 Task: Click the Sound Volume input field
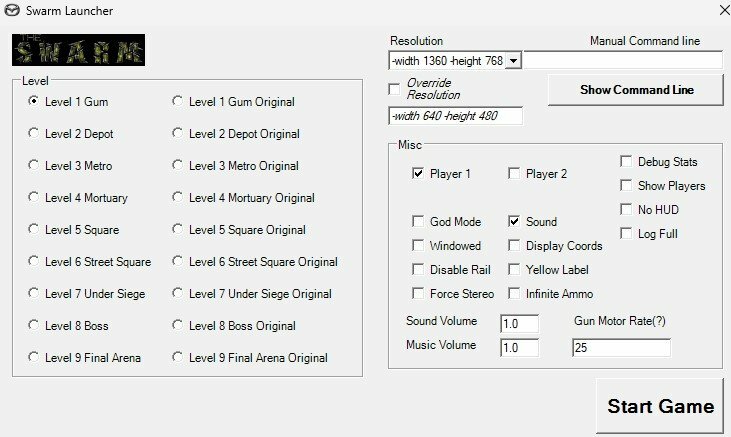[518, 324]
